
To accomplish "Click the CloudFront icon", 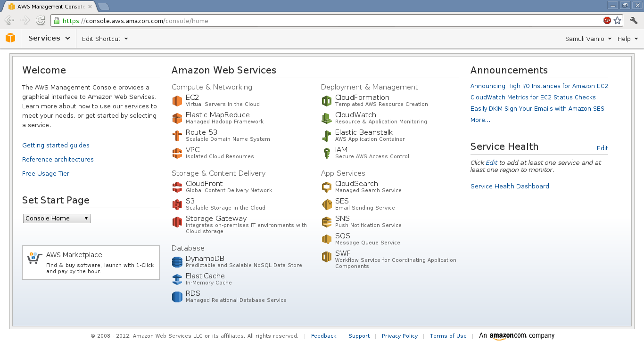I will click(177, 187).
